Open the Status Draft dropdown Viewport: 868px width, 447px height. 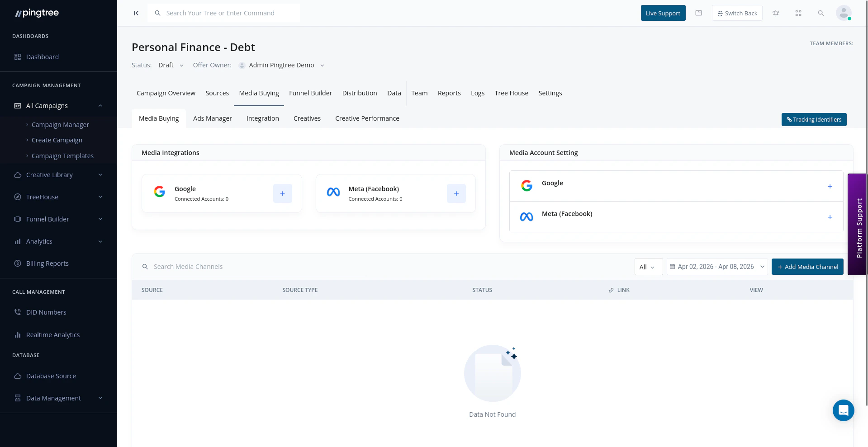[171, 65]
